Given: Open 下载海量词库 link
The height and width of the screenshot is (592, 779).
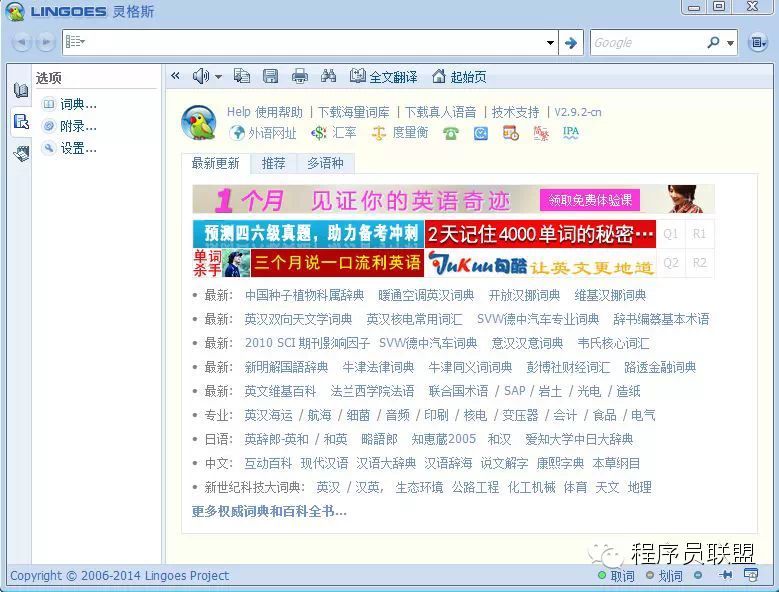Looking at the screenshot, I should (x=354, y=112).
